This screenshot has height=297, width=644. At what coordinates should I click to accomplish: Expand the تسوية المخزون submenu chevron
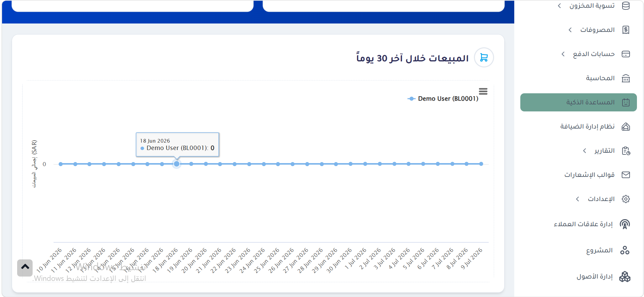point(559,6)
